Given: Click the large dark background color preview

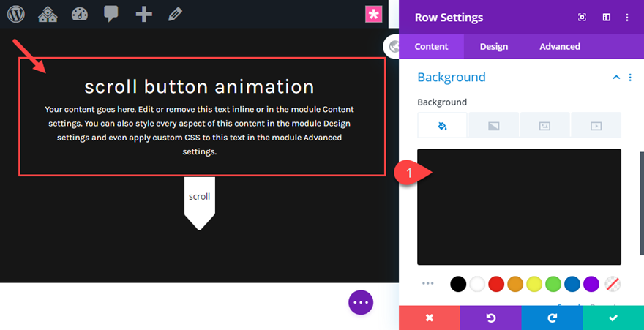Looking at the screenshot, I should (x=519, y=207).
